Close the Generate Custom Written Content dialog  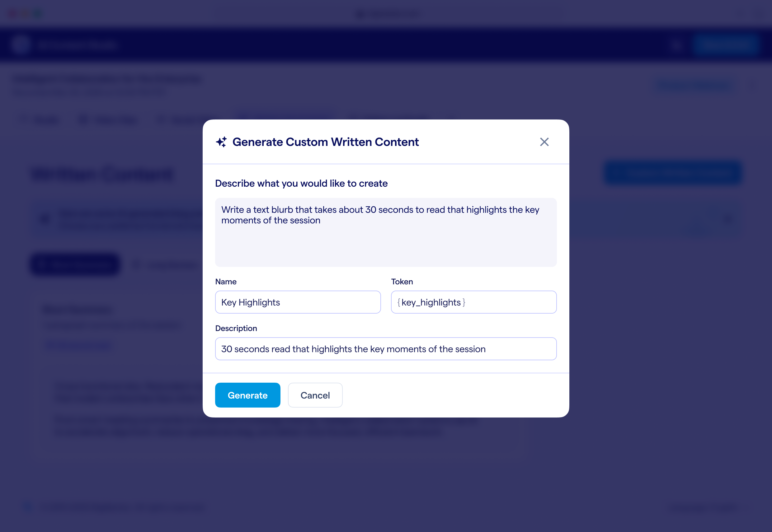[544, 142]
